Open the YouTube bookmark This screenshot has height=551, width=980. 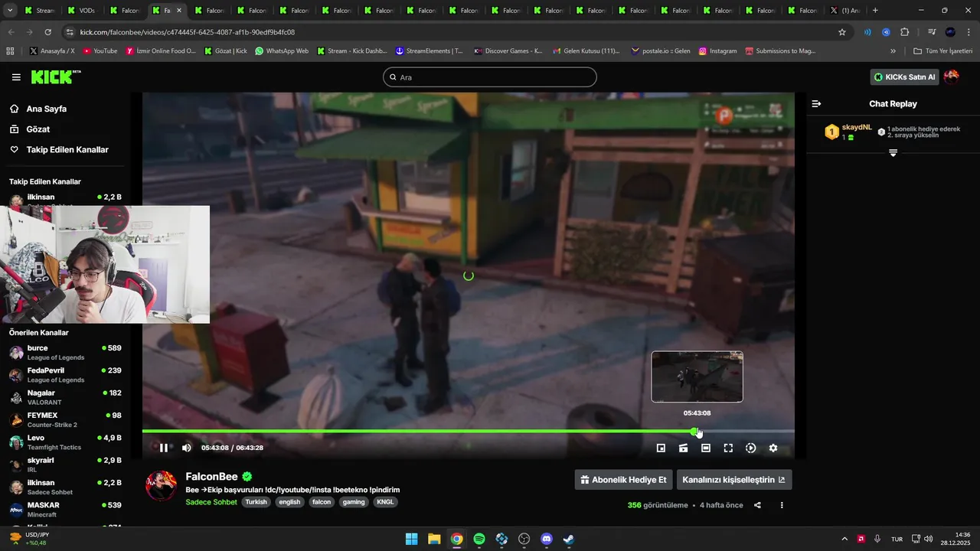click(100, 51)
